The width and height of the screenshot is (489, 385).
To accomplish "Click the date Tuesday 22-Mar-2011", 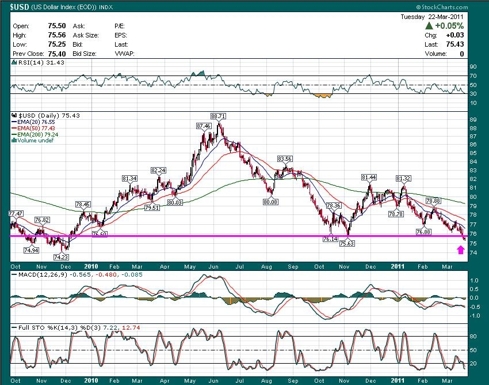I will pyautogui.click(x=432, y=17).
